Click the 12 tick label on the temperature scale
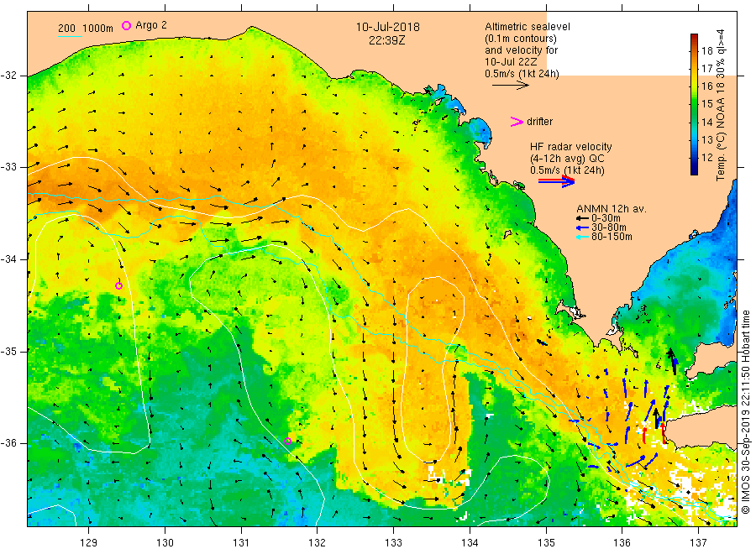 click(x=706, y=158)
